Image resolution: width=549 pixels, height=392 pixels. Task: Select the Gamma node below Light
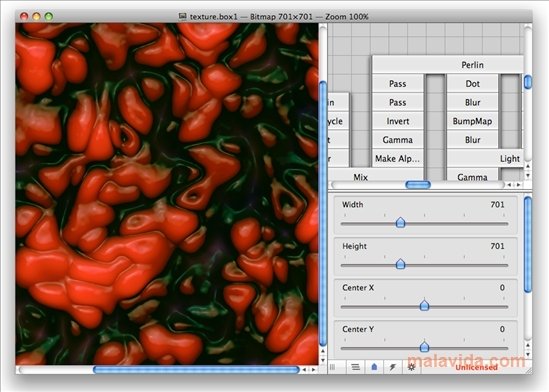tap(472, 175)
